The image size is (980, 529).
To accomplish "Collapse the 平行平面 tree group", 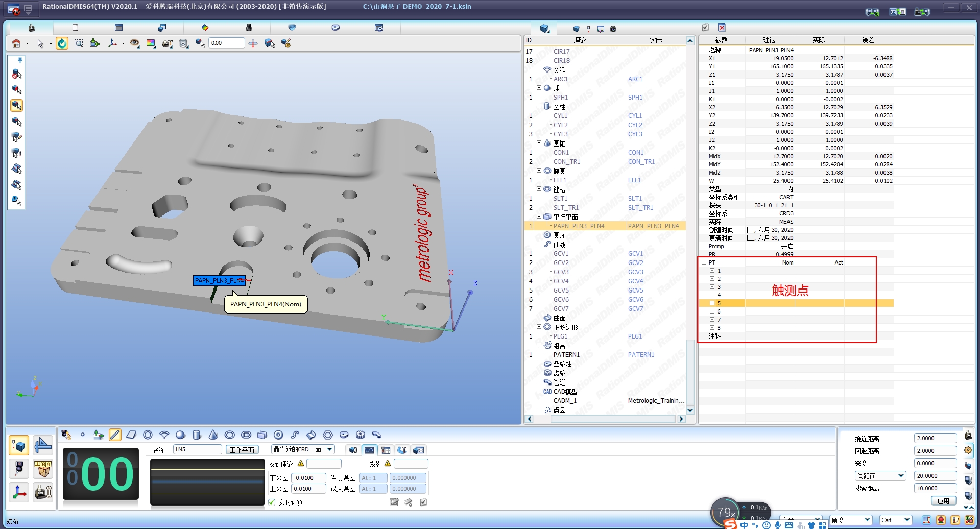I will (x=539, y=217).
